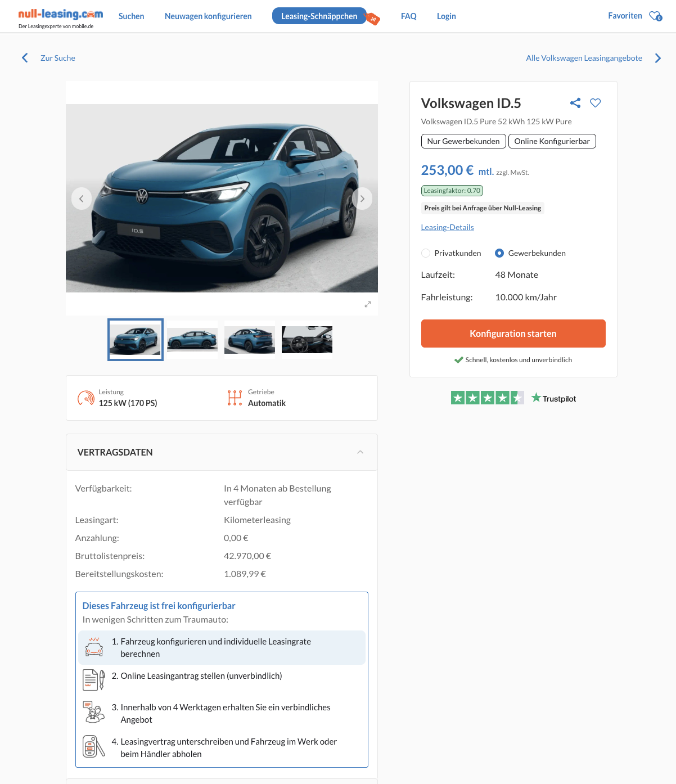Open the Suchen menu item
This screenshot has width=676, height=784.
pos(131,16)
